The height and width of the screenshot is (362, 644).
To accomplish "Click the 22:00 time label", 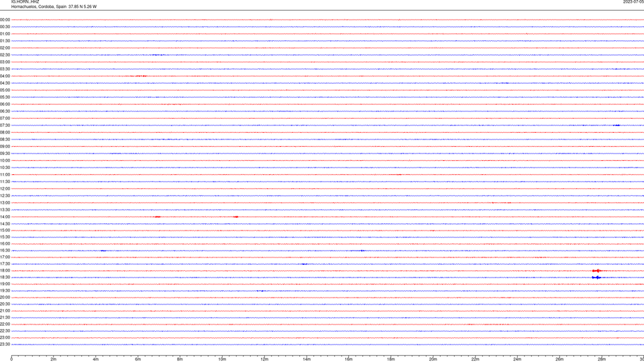I will (x=5, y=324).
